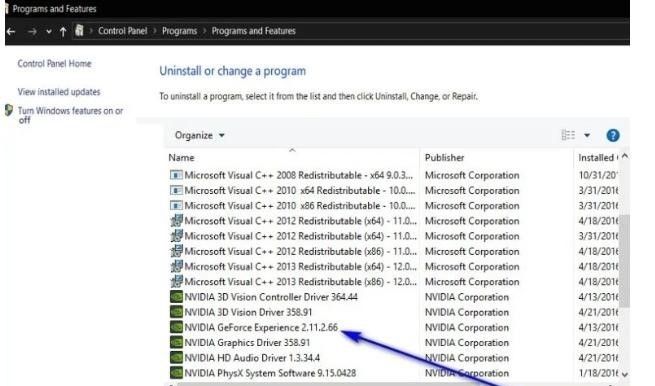The width and height of the screenshot is (655, 386).
Task: Sort by the Publisher column header
Action: pyautogui.click(x=444, y=158)
